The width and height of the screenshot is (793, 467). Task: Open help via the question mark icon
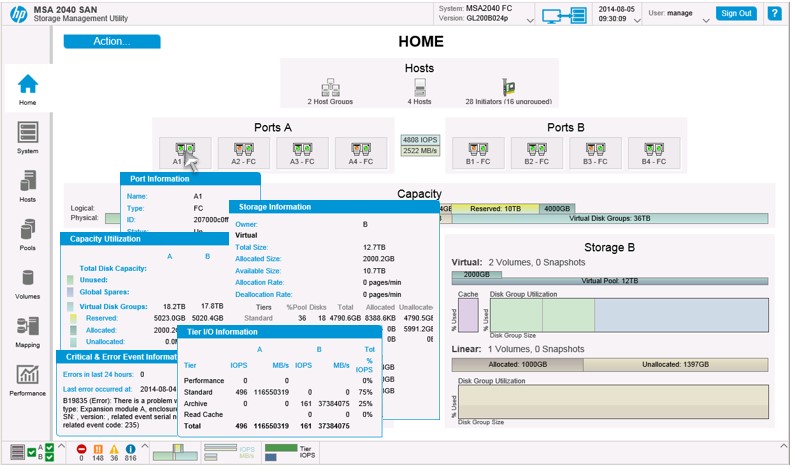(x=774, y=14)
